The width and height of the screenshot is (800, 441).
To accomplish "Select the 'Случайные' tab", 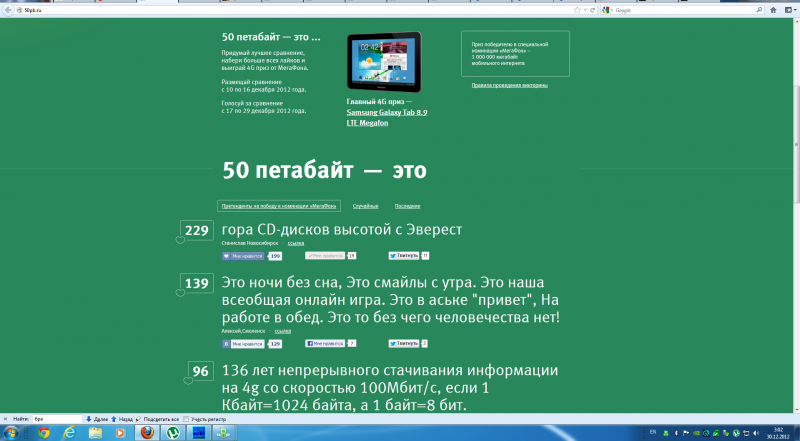I will click(367, 205).
